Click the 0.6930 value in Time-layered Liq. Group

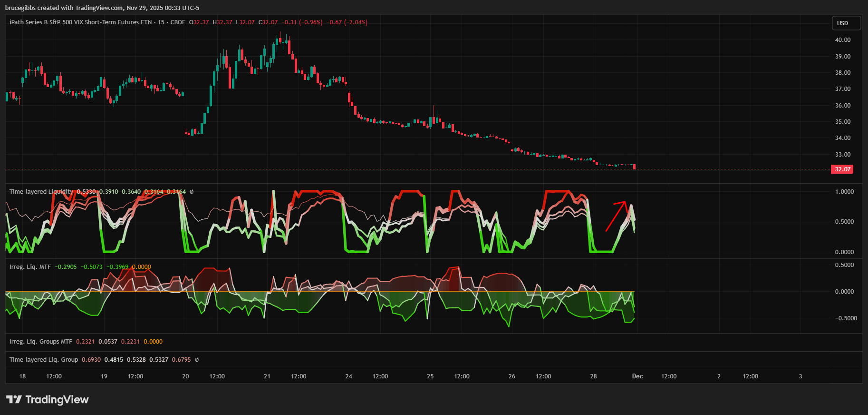point(91,360)
